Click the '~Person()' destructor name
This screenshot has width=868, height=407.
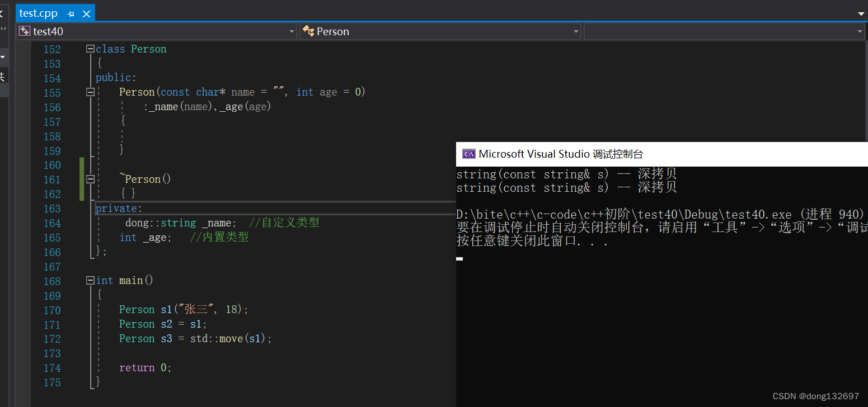tap(145, 179)
